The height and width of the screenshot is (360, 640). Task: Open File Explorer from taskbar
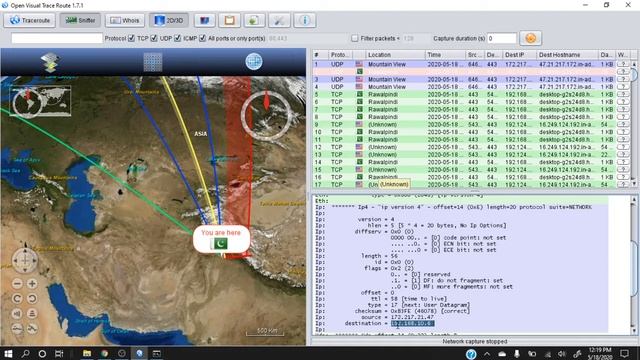tap(87, 353)
